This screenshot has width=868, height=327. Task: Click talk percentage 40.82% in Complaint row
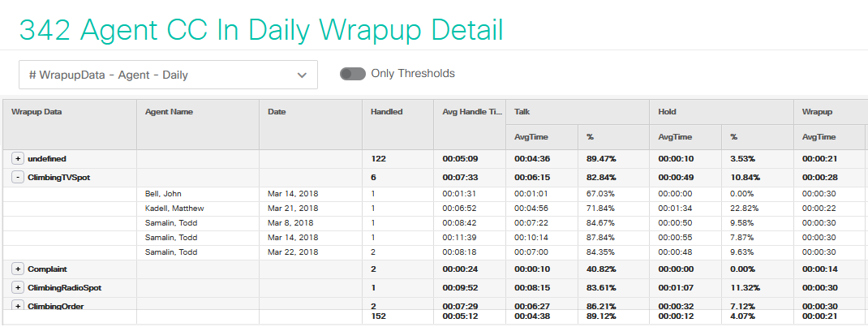click(602, 269)
